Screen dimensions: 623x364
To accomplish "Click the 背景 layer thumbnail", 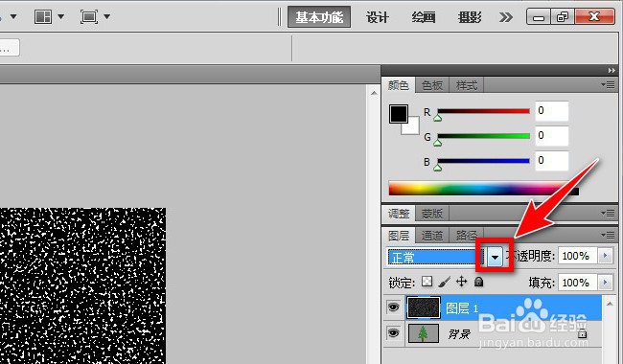I will click(424, 333).
